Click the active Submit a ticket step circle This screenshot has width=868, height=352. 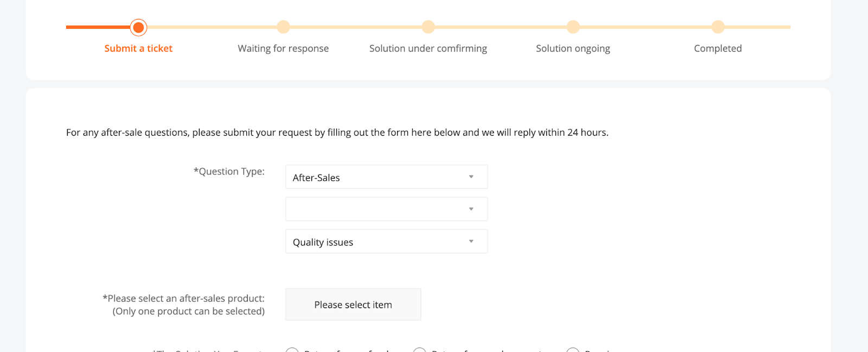pyautogui.click(x=139, y=27)
